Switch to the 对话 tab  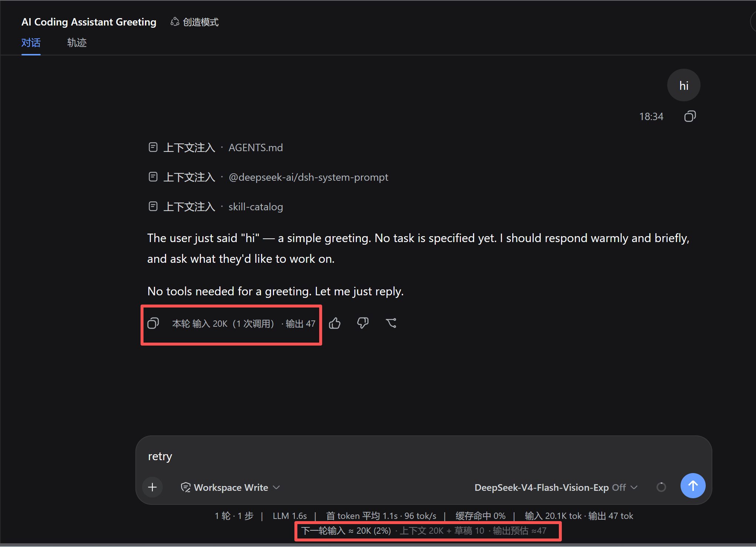pos(31,43)
